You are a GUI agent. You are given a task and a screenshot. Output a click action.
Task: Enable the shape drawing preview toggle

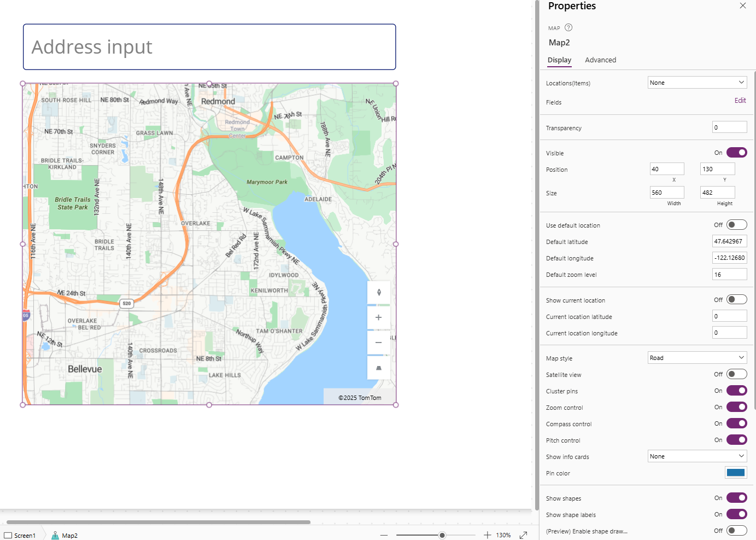(736, 531)
